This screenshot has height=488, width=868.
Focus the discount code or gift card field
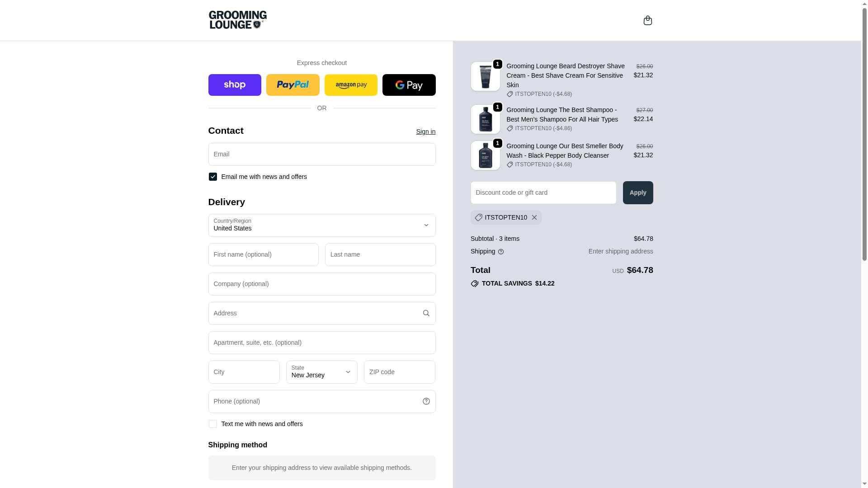(543, 192)
